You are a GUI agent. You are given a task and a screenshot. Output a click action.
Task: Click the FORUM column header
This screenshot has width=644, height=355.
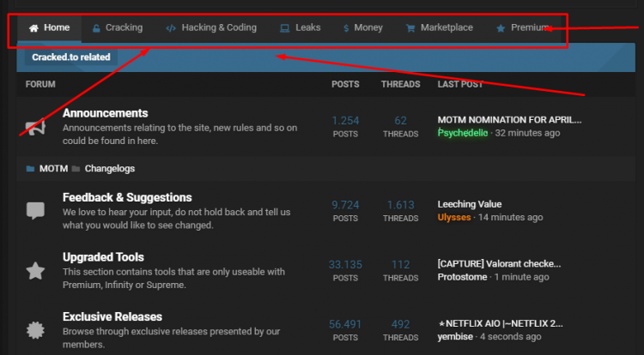tap(40, 84)
